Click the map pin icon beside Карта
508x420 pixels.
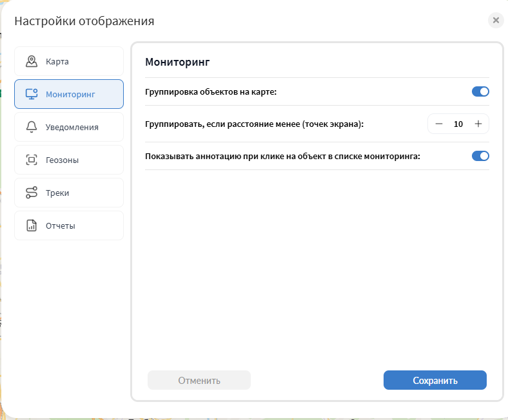point(32,61)
